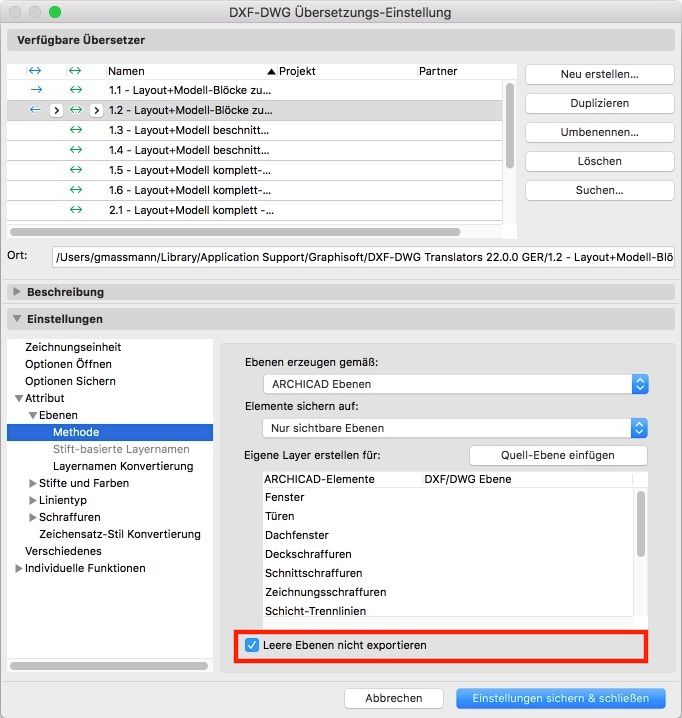Click the Neu erstellen button

click(x=600, y=74)
